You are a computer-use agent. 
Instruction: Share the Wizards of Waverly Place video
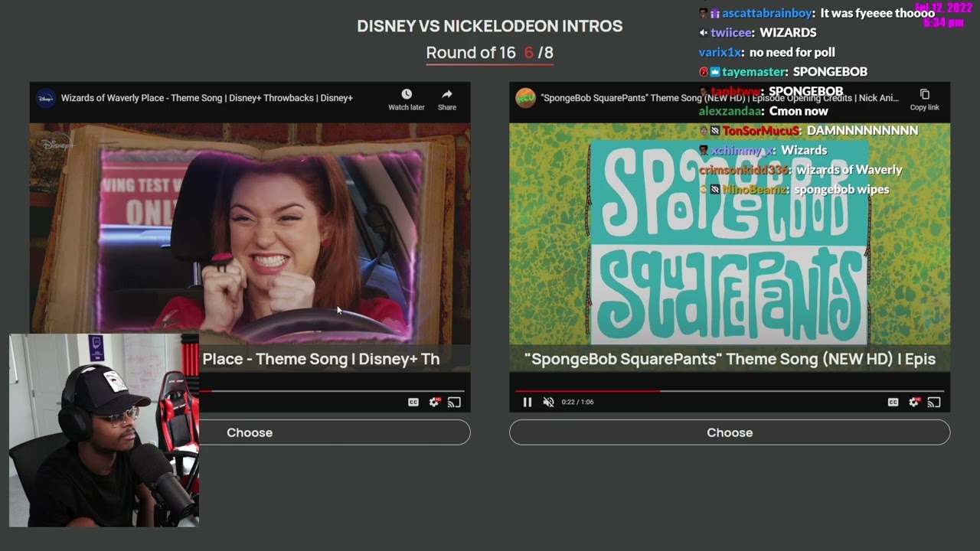[x=447, y=99]
